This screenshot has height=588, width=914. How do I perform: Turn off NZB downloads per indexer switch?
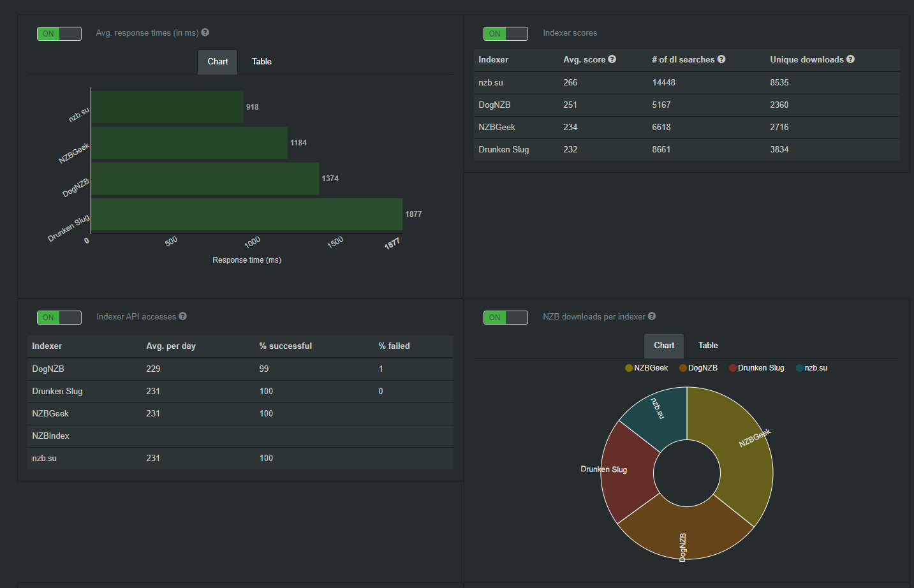506,318
